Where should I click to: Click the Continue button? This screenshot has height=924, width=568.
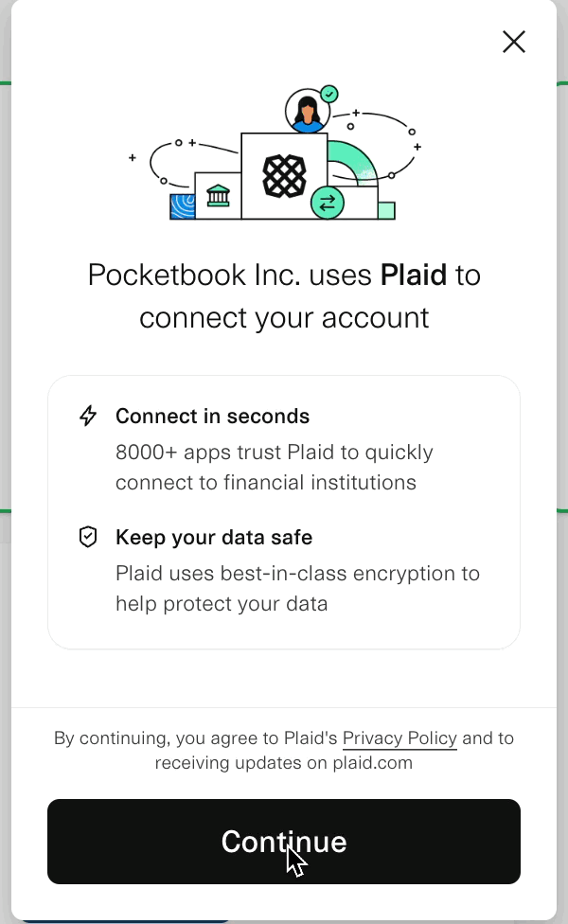coord(284,842)
